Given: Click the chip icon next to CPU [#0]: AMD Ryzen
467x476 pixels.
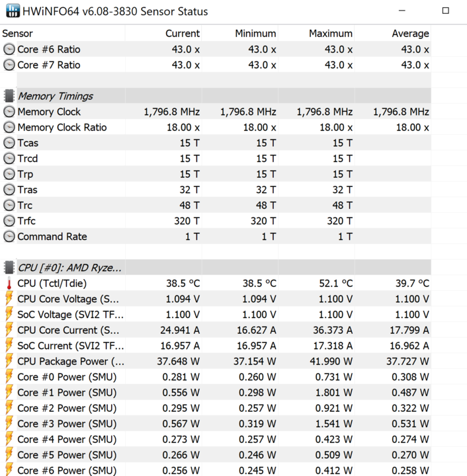Looking at the screenshot, I should pos(9,268).
